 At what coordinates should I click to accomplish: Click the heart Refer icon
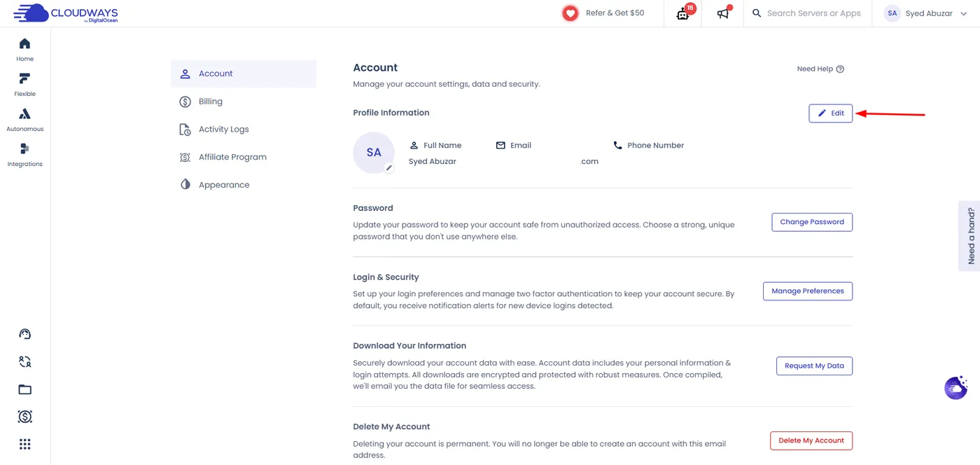click(x=570, y=13)
